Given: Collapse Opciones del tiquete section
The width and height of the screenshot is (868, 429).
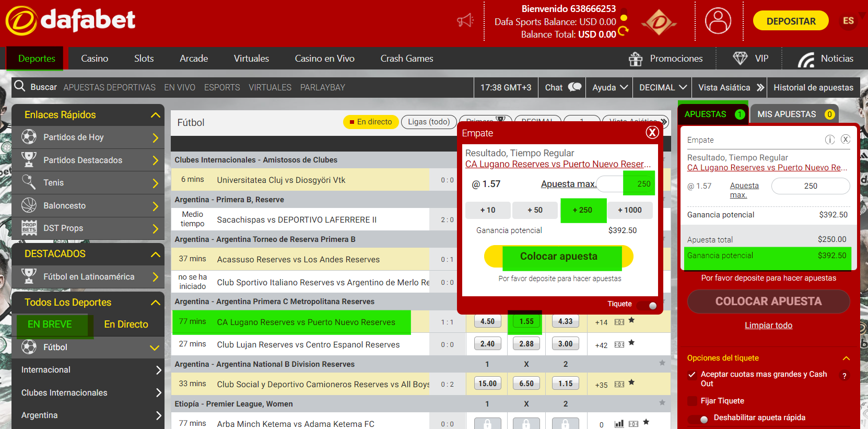Looking at the screenshot, I should pyautogui.click(x=846, y=358).
